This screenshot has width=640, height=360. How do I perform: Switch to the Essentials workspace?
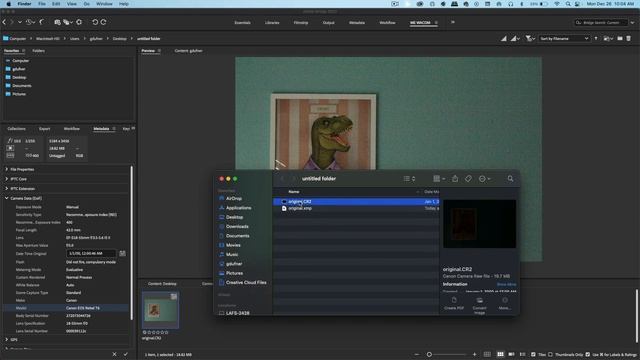(x=242, y=22)
